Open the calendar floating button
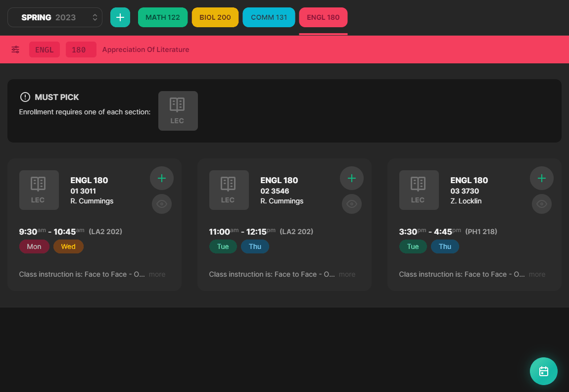 543,371
